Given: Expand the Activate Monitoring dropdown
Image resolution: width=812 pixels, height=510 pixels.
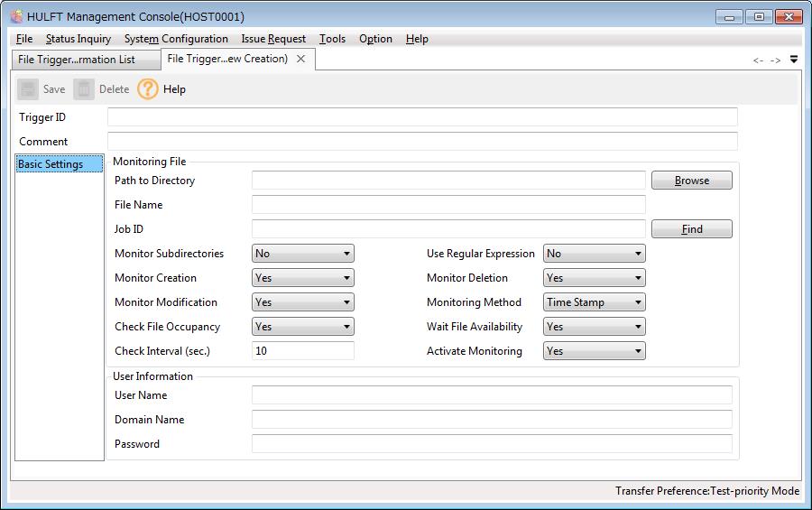Looking at the screenshot, I should [595, 351].
